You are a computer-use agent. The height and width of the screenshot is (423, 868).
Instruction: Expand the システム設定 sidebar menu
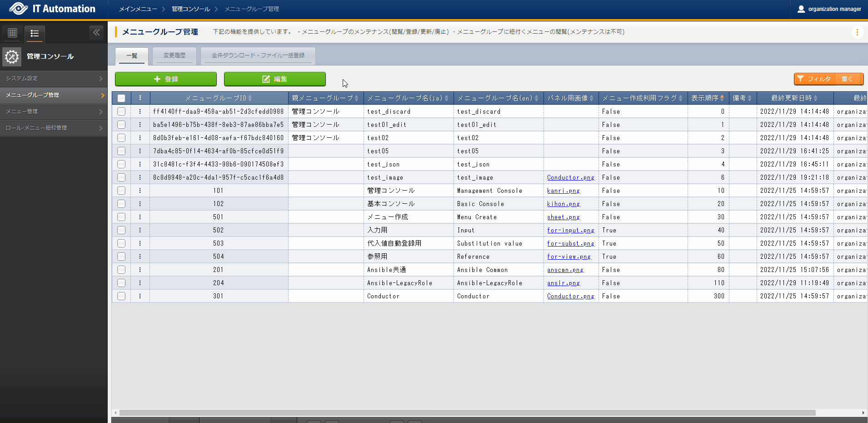54,79
